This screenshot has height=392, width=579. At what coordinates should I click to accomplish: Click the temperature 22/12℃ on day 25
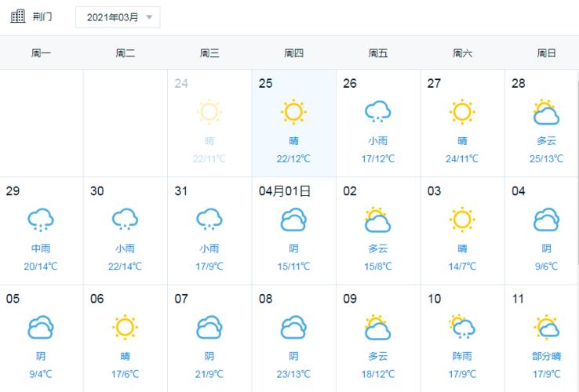pyautogui.click(x=293, y=158)
